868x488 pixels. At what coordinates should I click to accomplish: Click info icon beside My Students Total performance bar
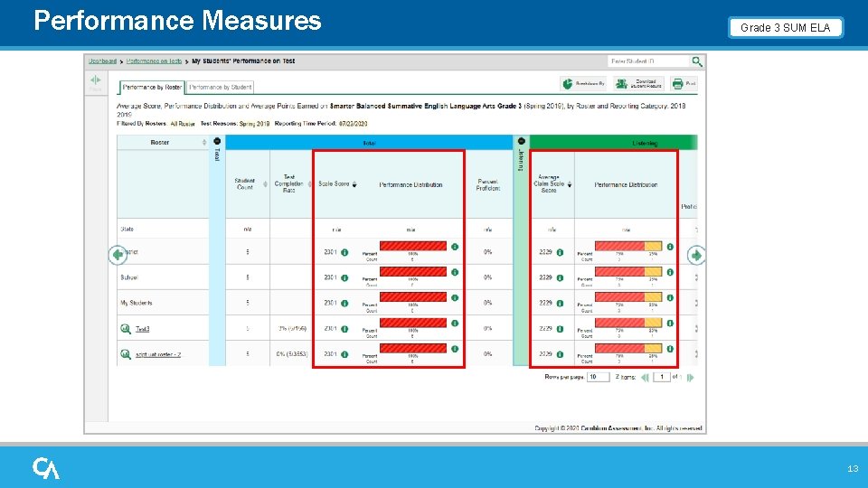(455, 297)
